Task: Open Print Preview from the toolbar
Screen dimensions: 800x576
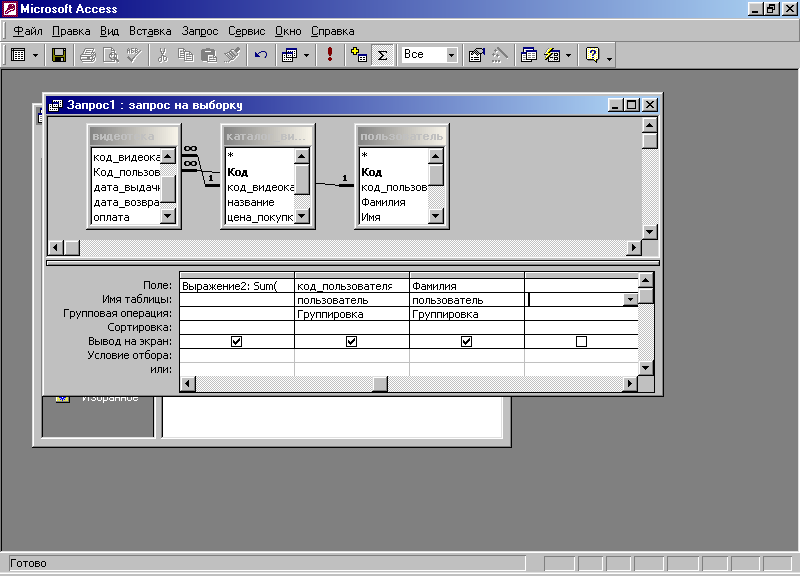Action: click(x=111, y=55)
